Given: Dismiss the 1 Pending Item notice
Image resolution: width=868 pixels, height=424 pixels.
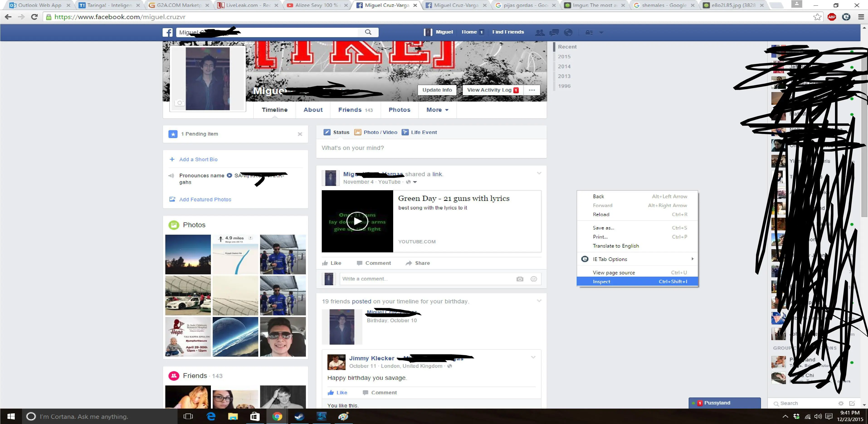Looking at the screenshot, I should (x=300, y=134).
